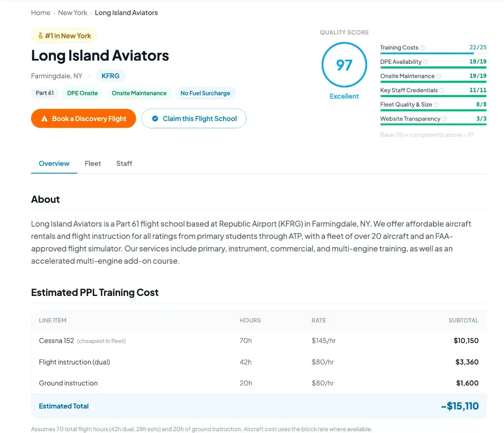Click the 97 quality score circle

(344, 65)
